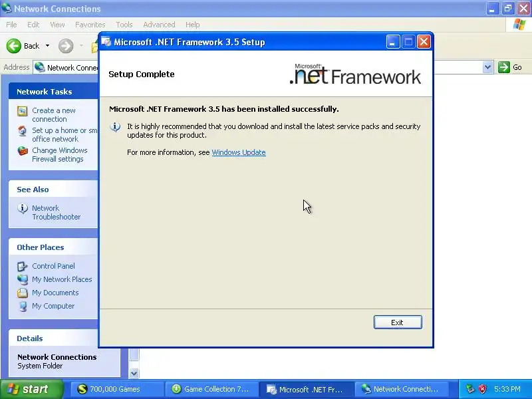Open the Windows Update link
This screenshot has width=532, height=399.
(x=239, y=152)
